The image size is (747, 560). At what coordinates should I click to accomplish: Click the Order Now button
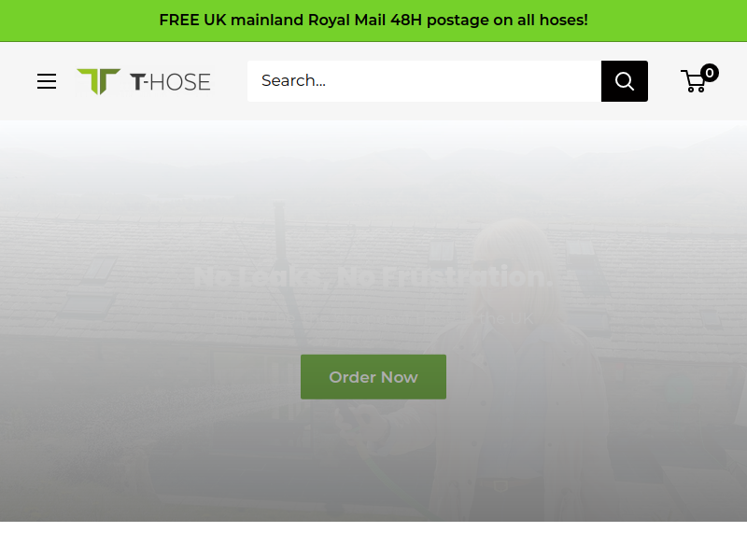coord(373,377)
